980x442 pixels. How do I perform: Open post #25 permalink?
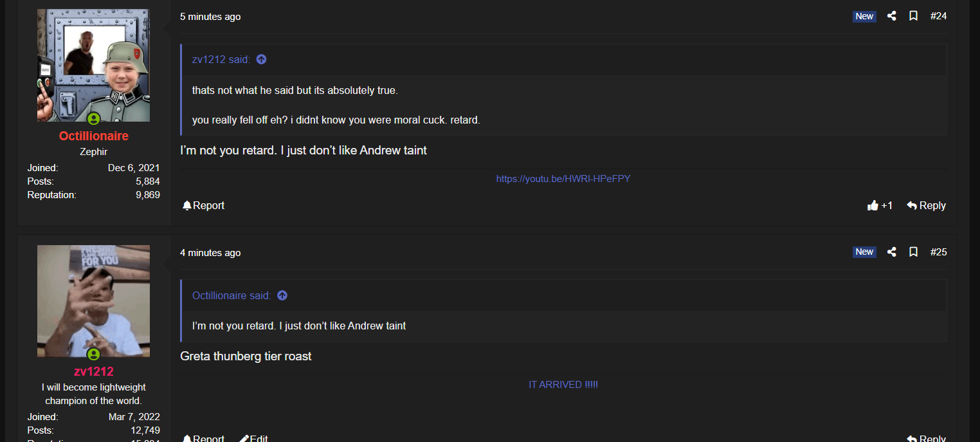click(x=938, y=252)
